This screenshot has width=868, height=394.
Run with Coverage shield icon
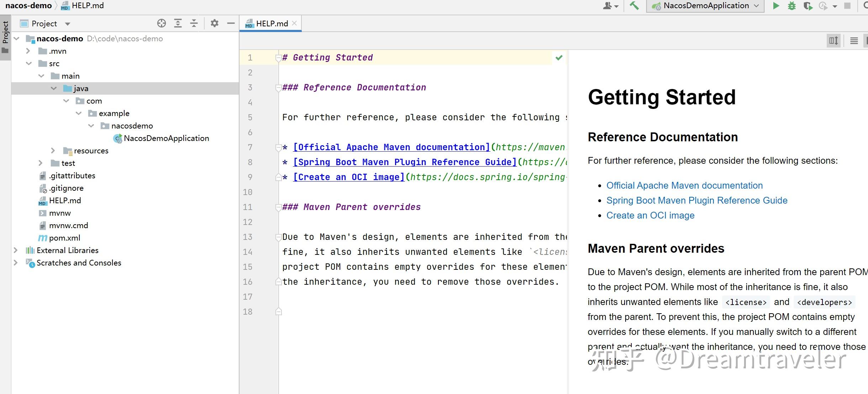808,6
